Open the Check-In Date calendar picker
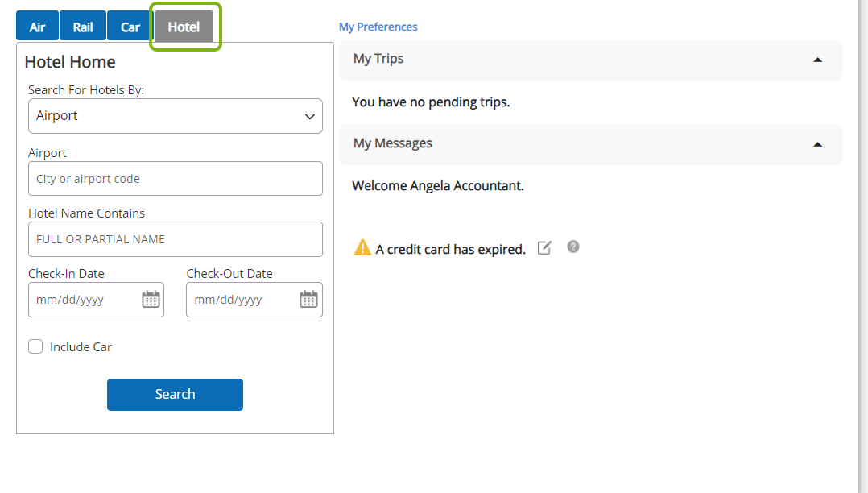 151,299
